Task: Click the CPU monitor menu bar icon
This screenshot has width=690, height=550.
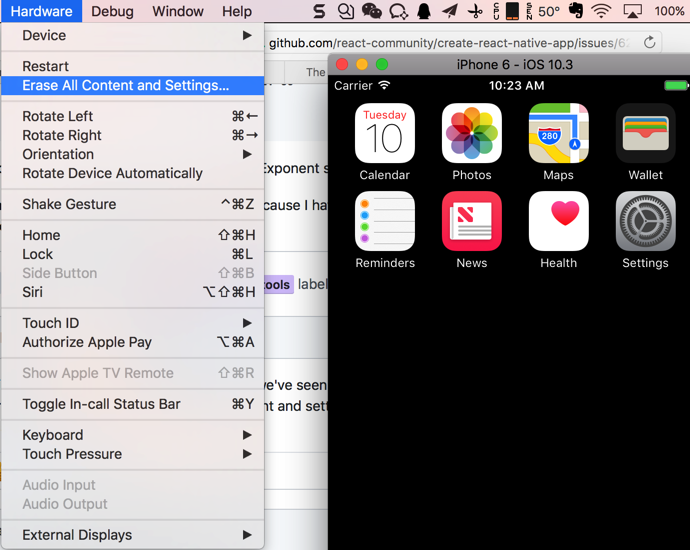Action: pyautogui.click(x=496, y=11)
